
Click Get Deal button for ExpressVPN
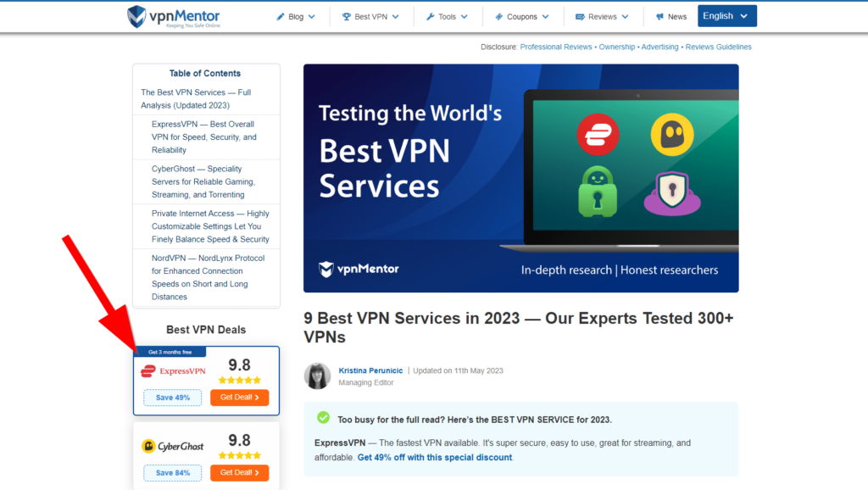[239, 398]
